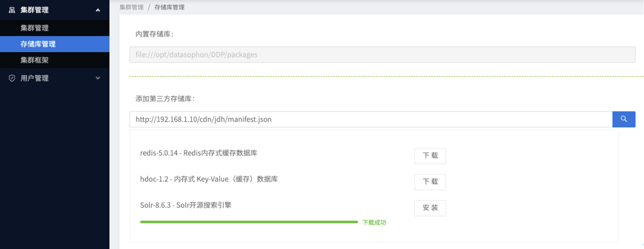
Task: Collapse the 集群管理 sidebar section chevron
Action: click(x=98, y=10)
